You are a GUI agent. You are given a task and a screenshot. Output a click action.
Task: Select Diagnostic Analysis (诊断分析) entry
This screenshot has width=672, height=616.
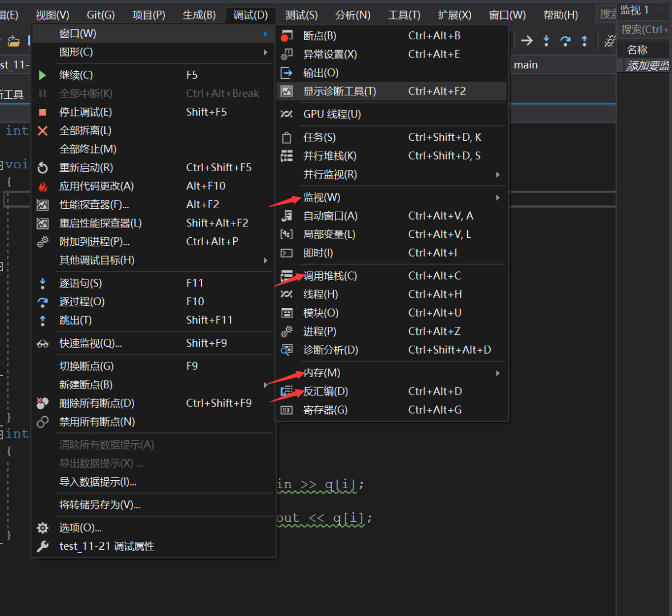(x=392, y=350)
